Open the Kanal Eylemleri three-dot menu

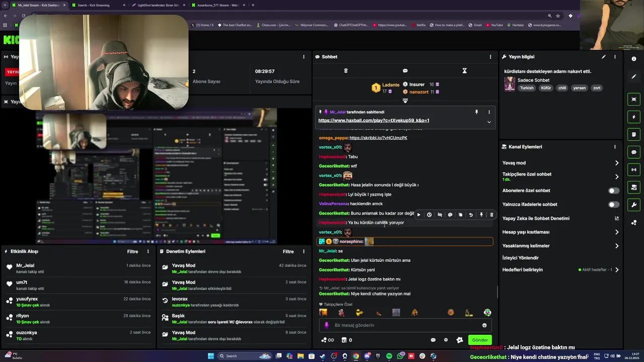(615, 147)
